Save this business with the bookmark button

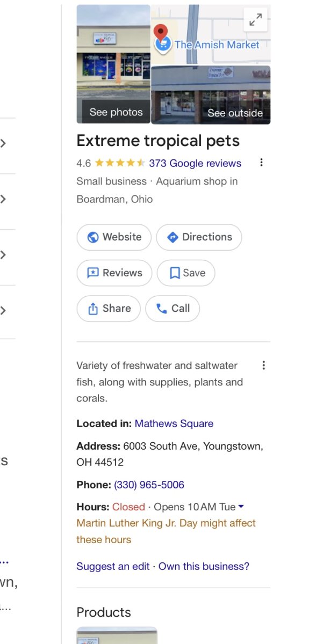click(186, 273)
